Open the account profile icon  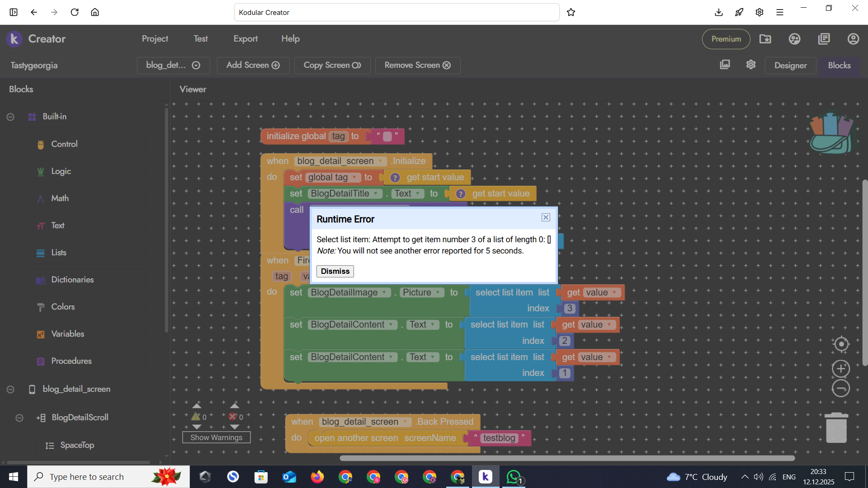(x=853, y=39)
